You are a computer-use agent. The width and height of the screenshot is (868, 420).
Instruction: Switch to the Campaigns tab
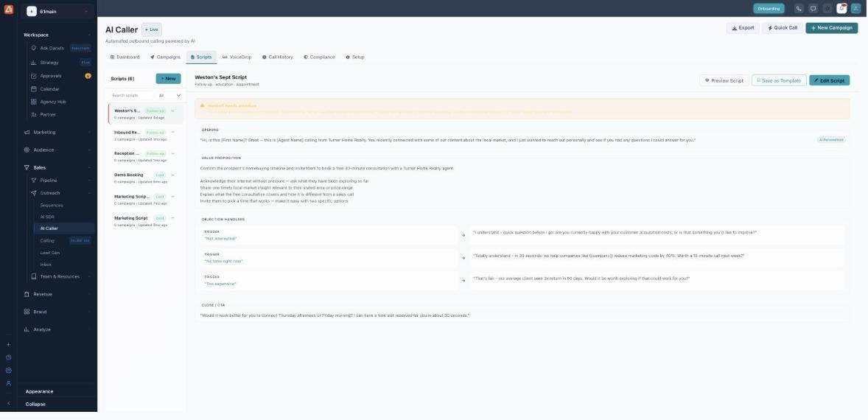coord(165,57)
